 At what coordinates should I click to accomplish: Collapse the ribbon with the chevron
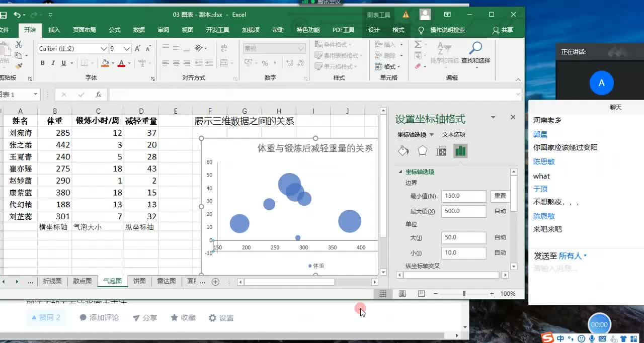tap(518, 79)
